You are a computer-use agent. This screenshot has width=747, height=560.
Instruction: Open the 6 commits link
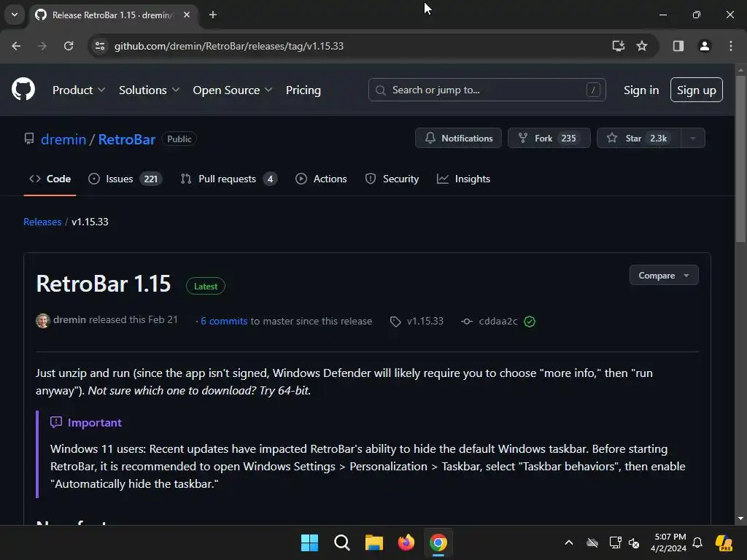click(224, 321)
